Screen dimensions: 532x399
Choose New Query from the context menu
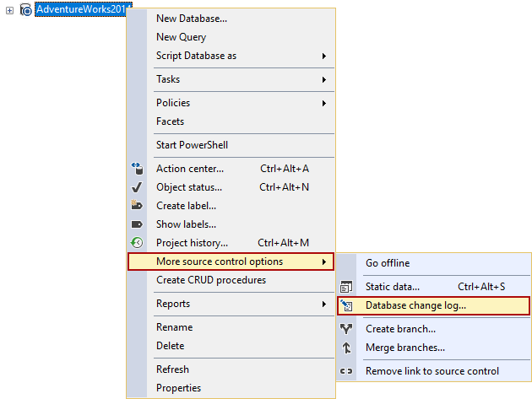(181, 37)
